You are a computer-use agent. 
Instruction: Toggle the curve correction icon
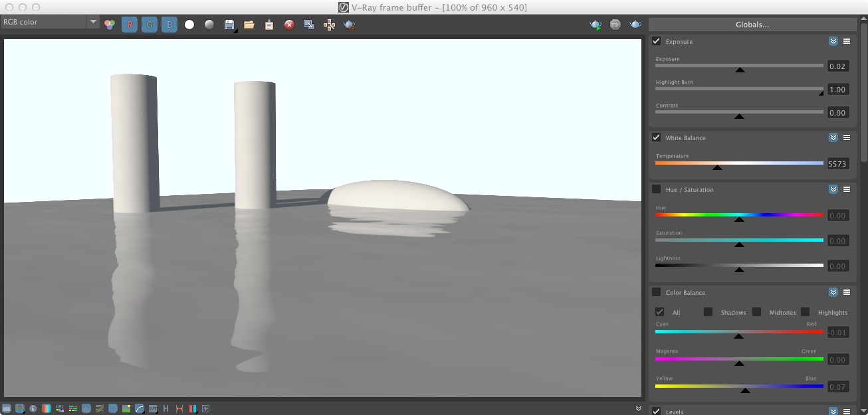pos(140,408)
